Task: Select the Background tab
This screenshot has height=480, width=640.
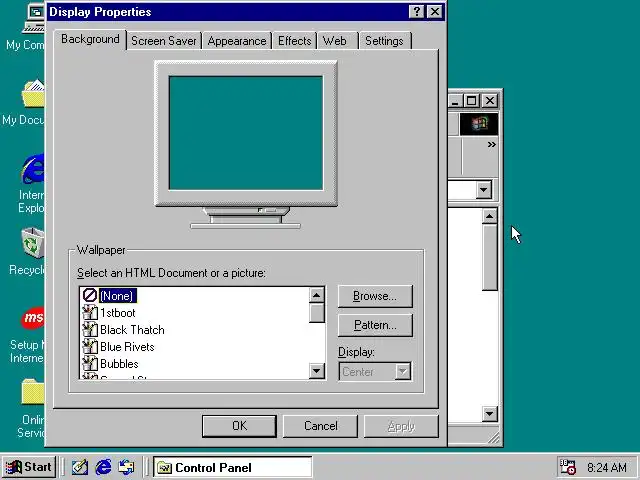Action: click(90, 39)
